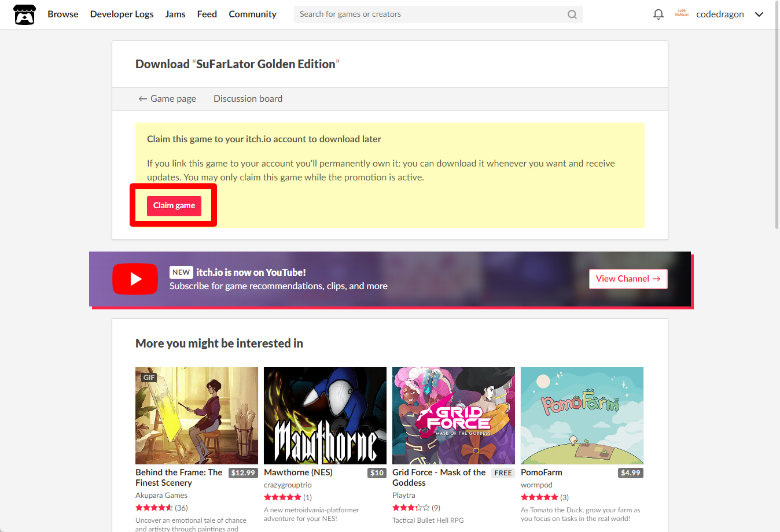
Task: Click the search magnifier icon
Action: point(572,14)
